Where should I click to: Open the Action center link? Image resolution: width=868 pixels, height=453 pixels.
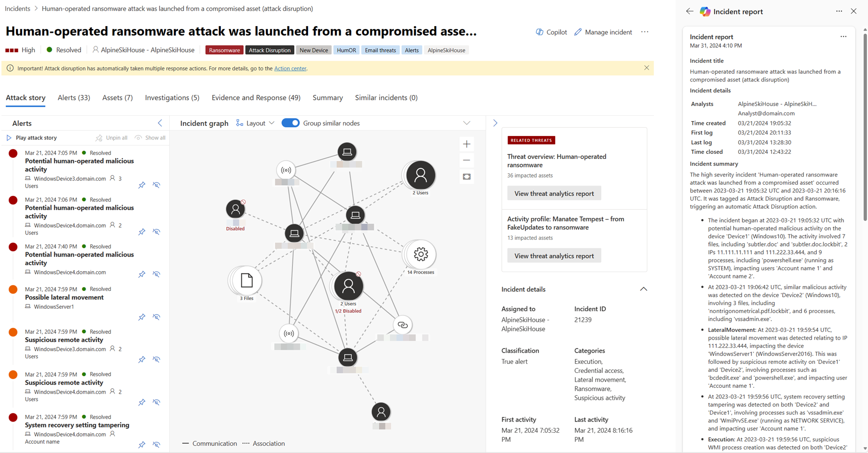290,69
